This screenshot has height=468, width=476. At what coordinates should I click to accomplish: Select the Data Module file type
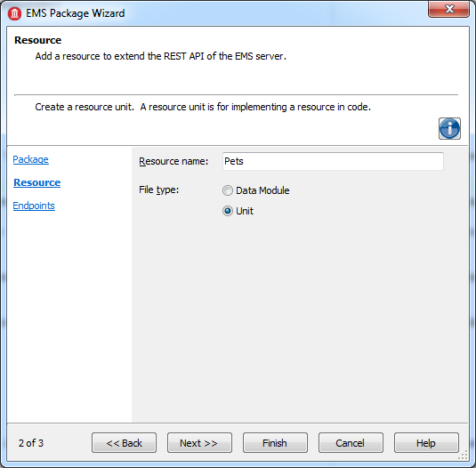coord(228,190)
